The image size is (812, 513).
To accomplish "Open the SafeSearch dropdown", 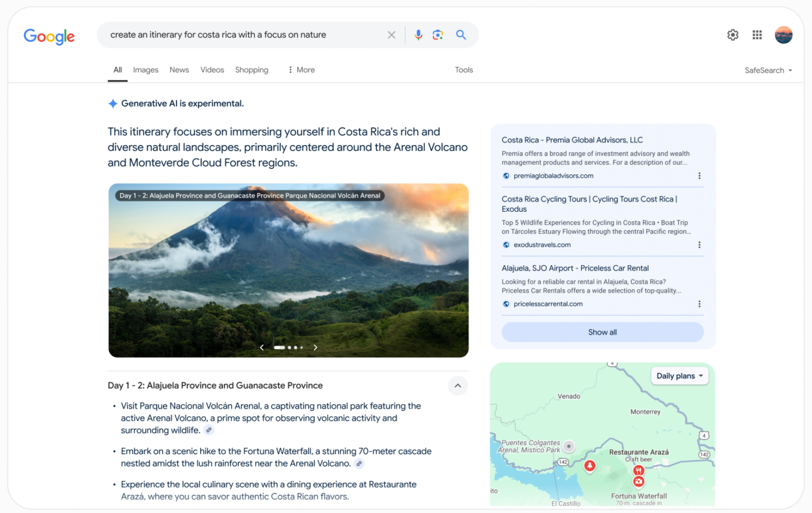I will click(768, 70).
